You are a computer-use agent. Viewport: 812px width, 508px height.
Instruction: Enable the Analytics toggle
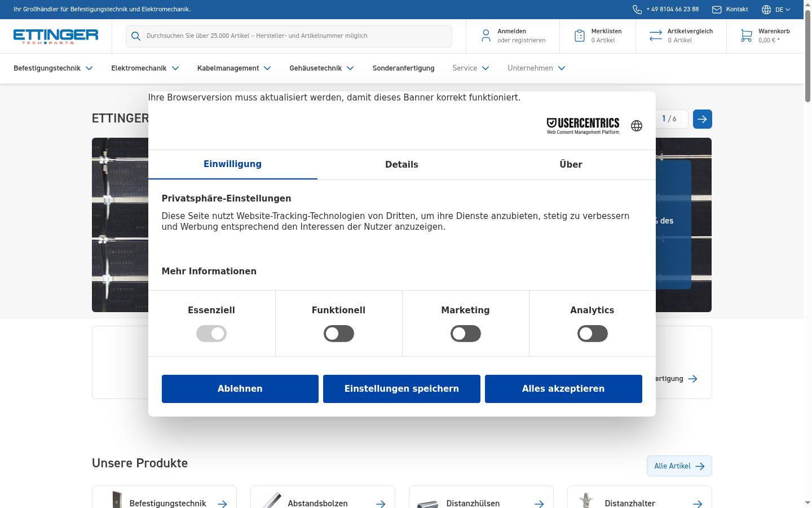point(593,334)
